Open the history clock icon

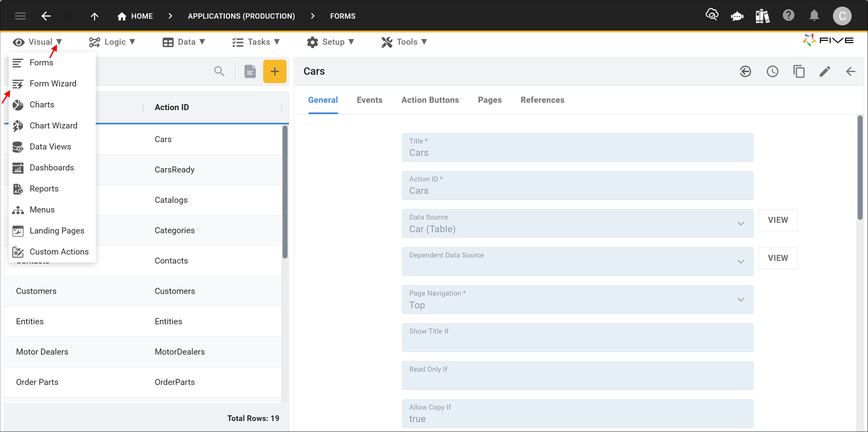click(x=772, y=71)
